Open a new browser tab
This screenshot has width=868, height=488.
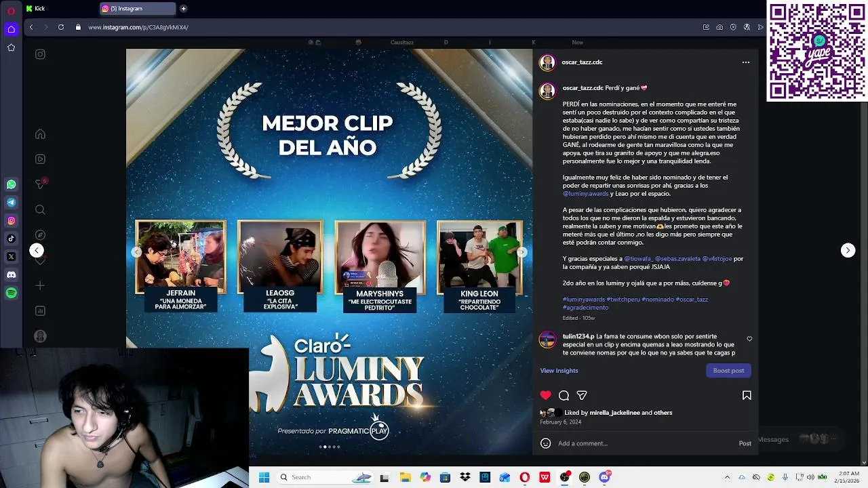(x=183, y=9)
